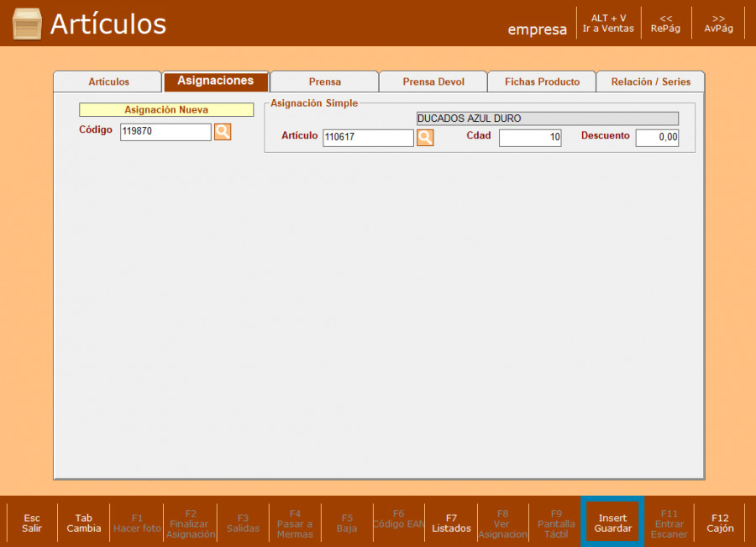Go to the Relación / Series tab
Screen dimensions: 756x547
[650, 82]
